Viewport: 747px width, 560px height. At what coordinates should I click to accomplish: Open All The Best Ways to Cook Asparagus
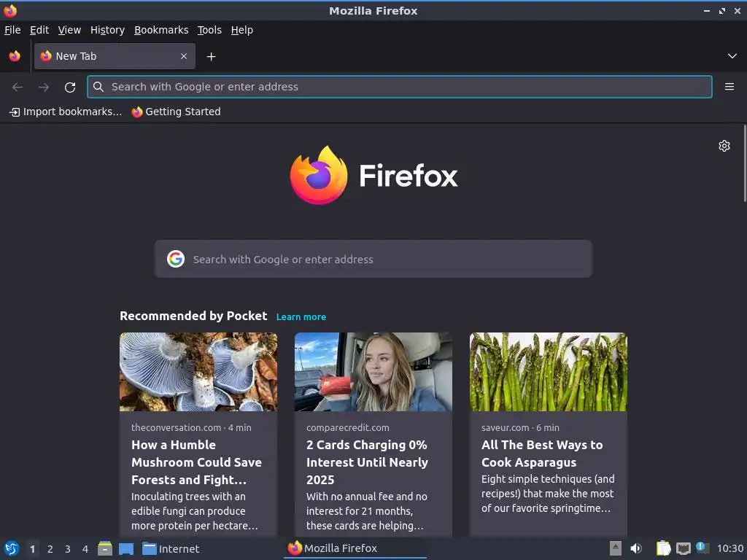coord(542,454)
